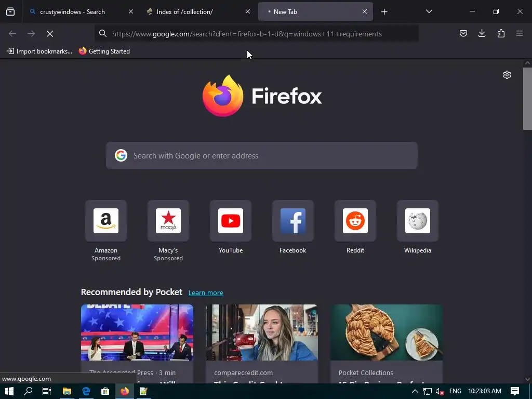Screen dimensions: 532x399
Task: Click the Pocket Collections label
Action: (366, 373)
